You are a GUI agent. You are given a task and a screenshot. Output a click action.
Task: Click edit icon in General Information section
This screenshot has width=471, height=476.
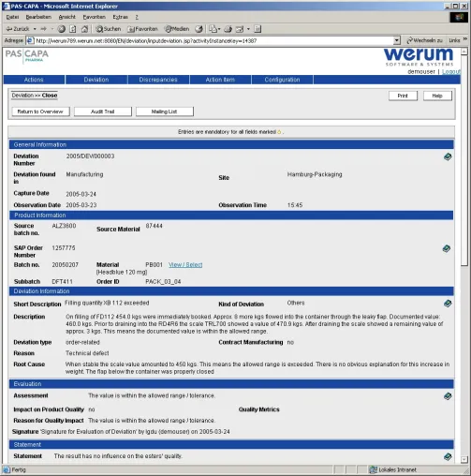[448, 156]
